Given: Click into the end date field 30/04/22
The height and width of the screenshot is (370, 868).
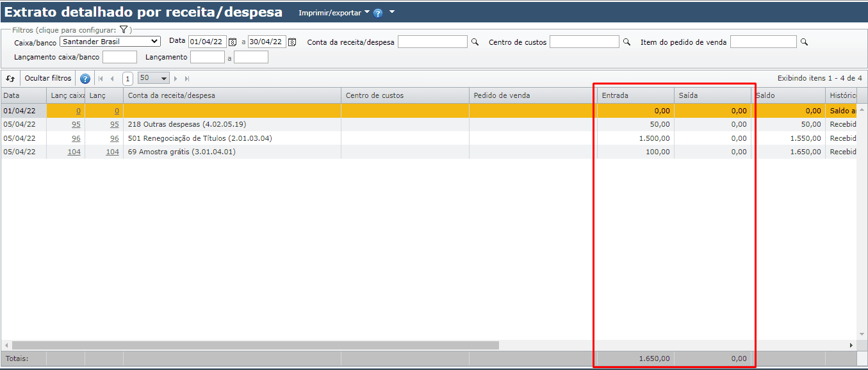Looking at the screenshot, I should click(x=267, y=42).
